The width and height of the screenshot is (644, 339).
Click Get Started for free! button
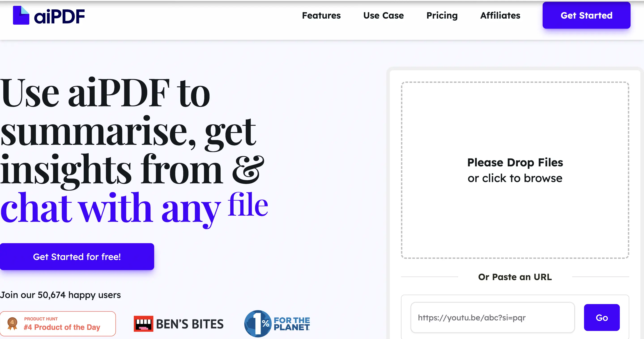(77, 257)
